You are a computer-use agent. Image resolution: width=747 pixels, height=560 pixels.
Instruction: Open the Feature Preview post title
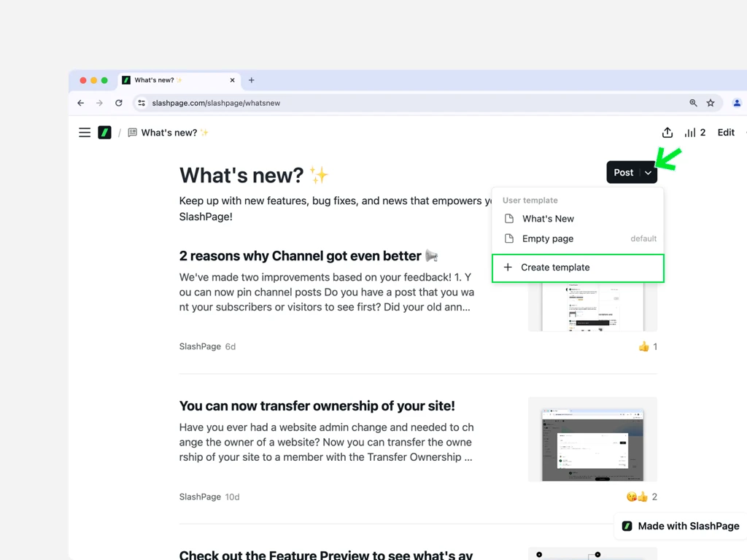pos(326,555)
